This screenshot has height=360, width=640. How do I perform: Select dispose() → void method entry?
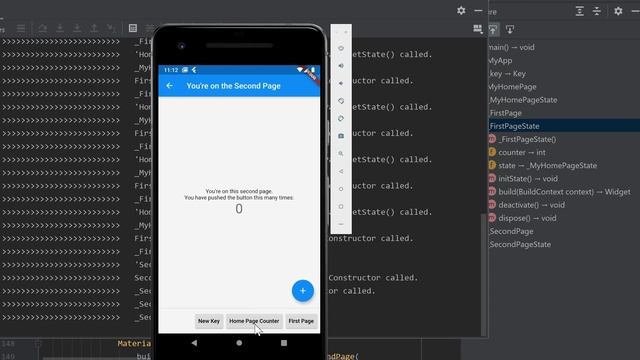(x=527, y=218)
